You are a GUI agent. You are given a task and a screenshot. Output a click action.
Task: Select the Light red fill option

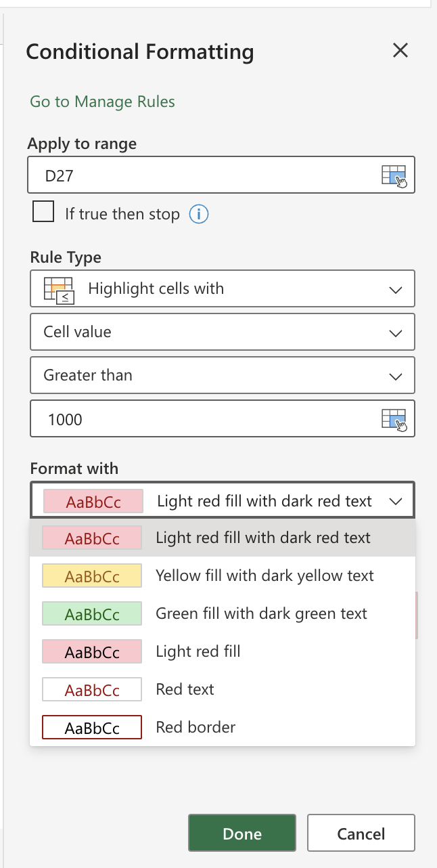[198, 652]
